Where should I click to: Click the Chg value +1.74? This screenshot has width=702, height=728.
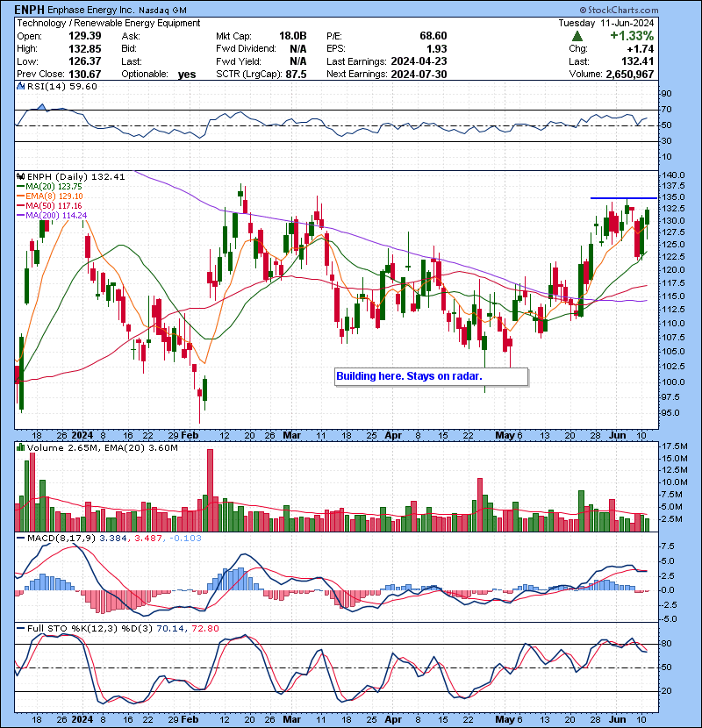(641, 49)
